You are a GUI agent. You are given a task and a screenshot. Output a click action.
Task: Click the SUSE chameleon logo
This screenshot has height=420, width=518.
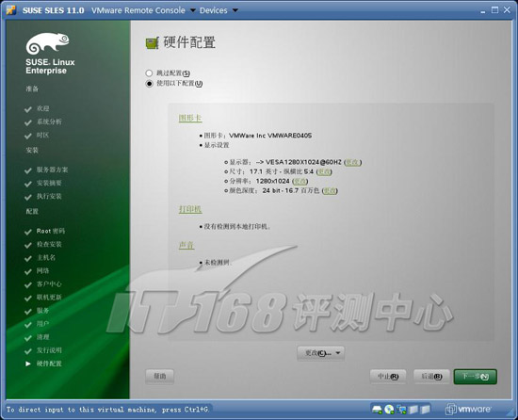(48, 43)
